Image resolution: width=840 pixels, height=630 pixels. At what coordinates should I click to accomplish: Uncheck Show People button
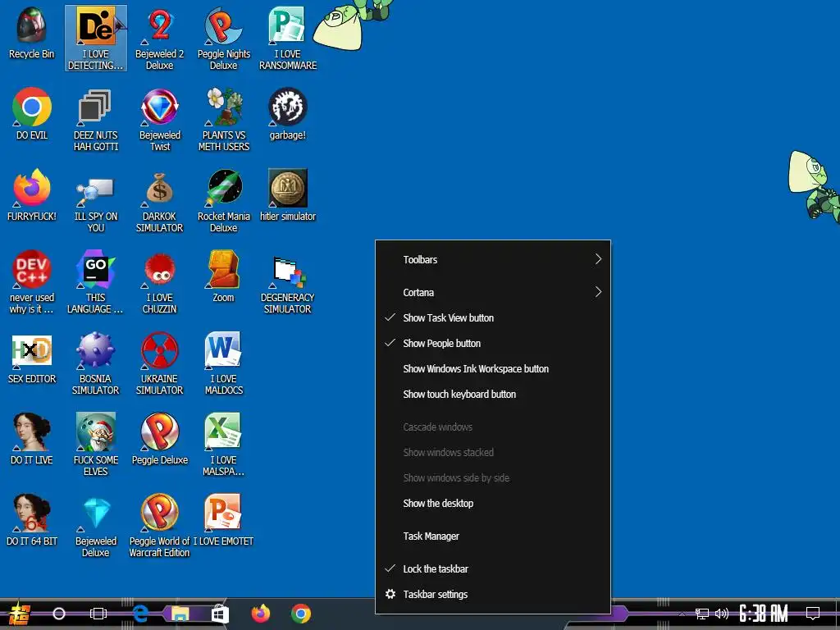[x=493, y=344]
